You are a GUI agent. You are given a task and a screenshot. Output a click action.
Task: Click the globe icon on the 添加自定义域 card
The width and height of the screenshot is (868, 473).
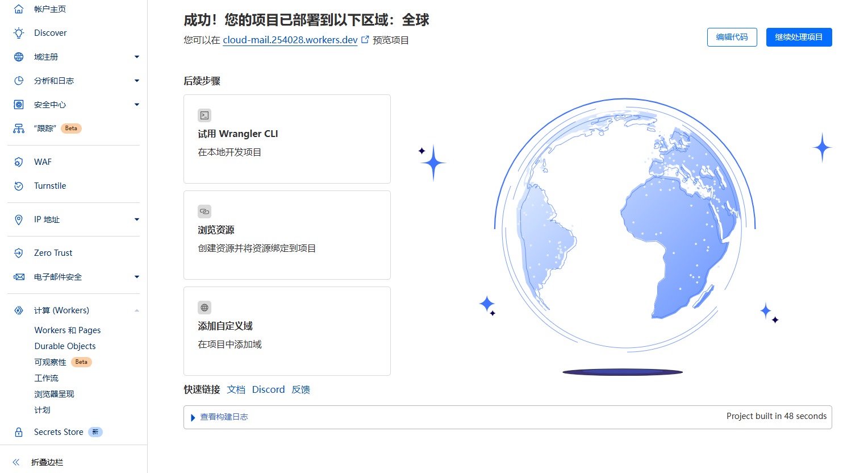pos(205,307)
